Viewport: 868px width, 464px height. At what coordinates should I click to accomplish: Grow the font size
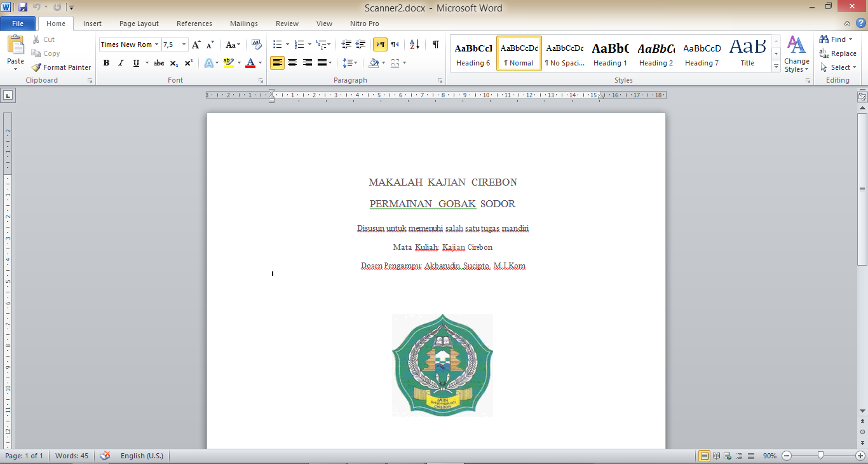point(196,44)
